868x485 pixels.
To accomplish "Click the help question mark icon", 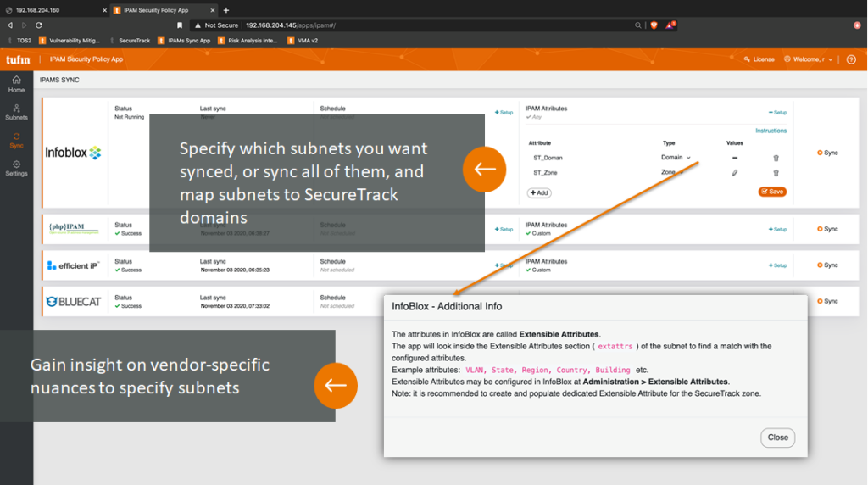I will tap(851, 59).
